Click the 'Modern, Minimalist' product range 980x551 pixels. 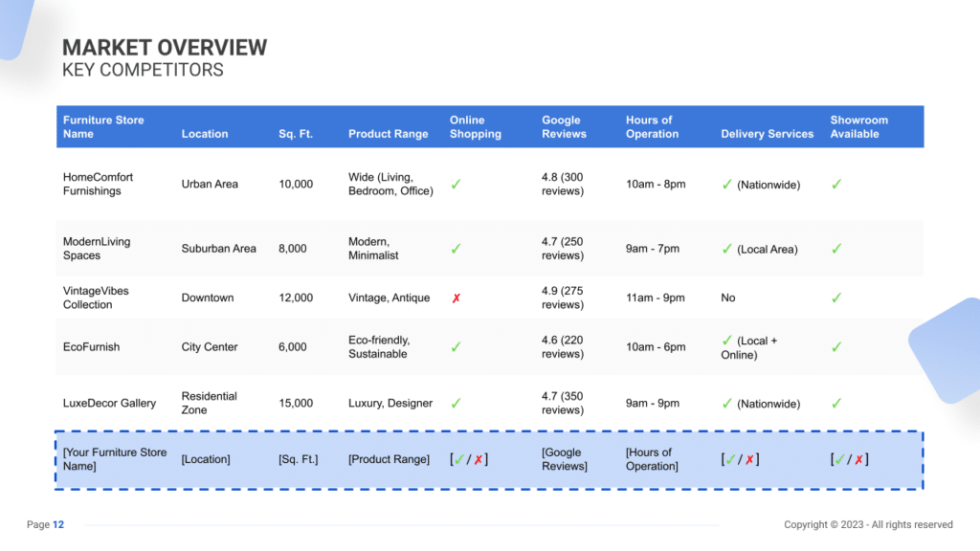pos(373,249)
